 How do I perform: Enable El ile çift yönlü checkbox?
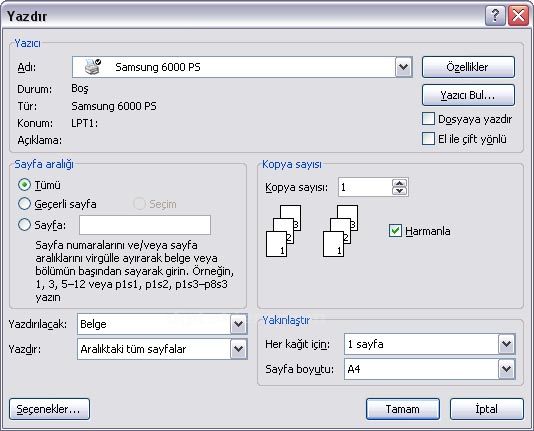coord(428,139)
